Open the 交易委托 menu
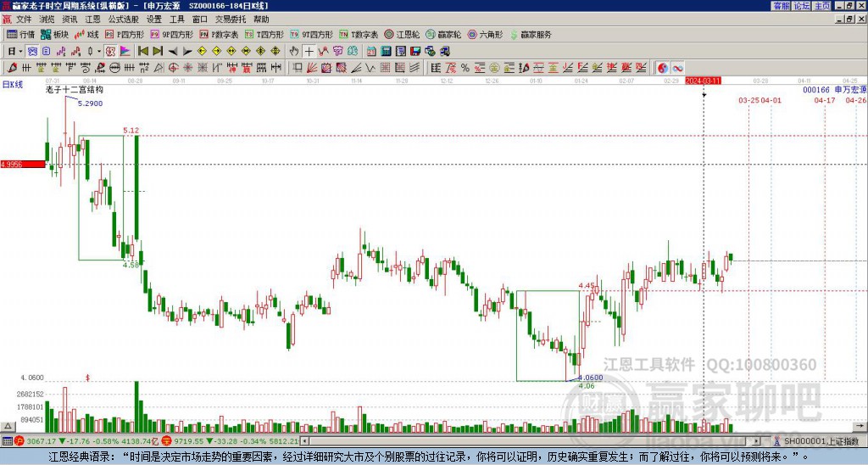 click(x=231, y=20)
